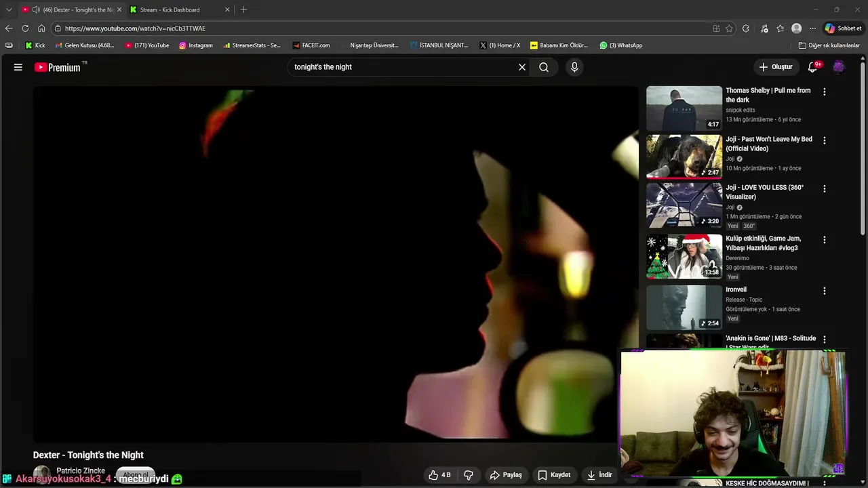Click the Paylaş share button
The width and height of the screenshot is (868, 488).
click(x=506, y=475)
